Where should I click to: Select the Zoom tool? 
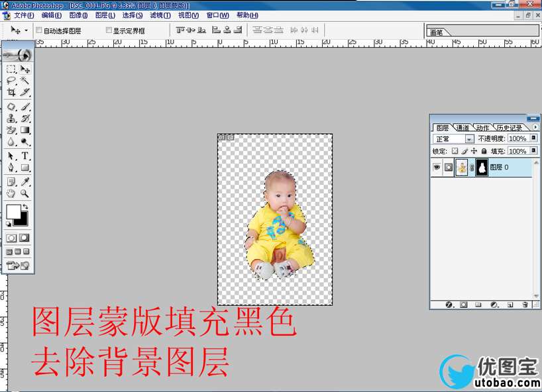point(25,193)
